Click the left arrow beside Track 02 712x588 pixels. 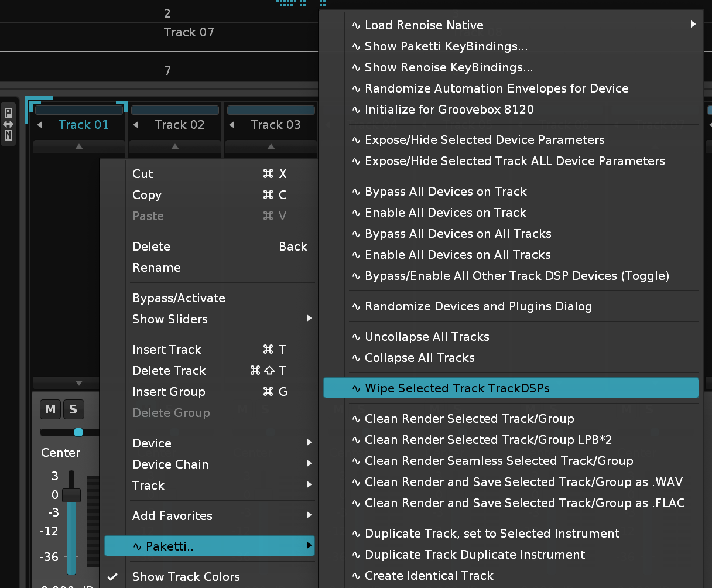(x=136, y=125)
